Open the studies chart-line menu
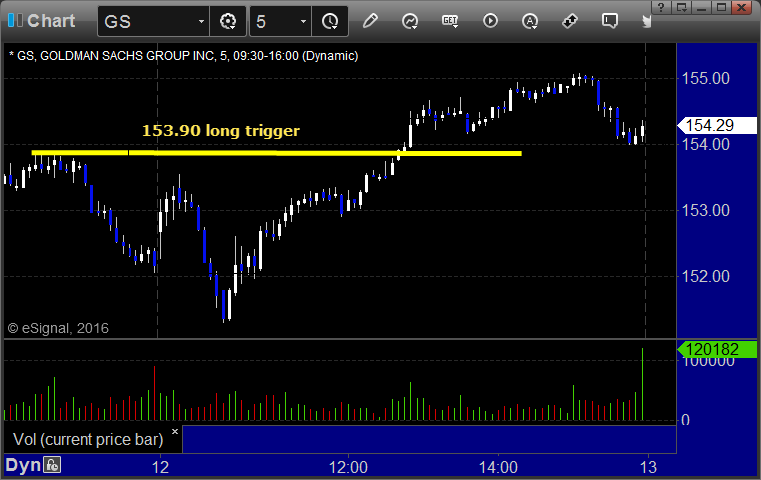 pyautogui.click(x=410, y=21)
